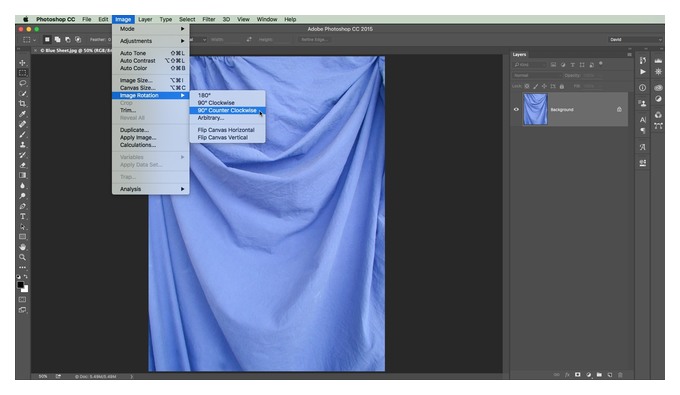This screenshot has width=680, height=395.
Task: Open the Character panel icon
Action: (643, 120)
